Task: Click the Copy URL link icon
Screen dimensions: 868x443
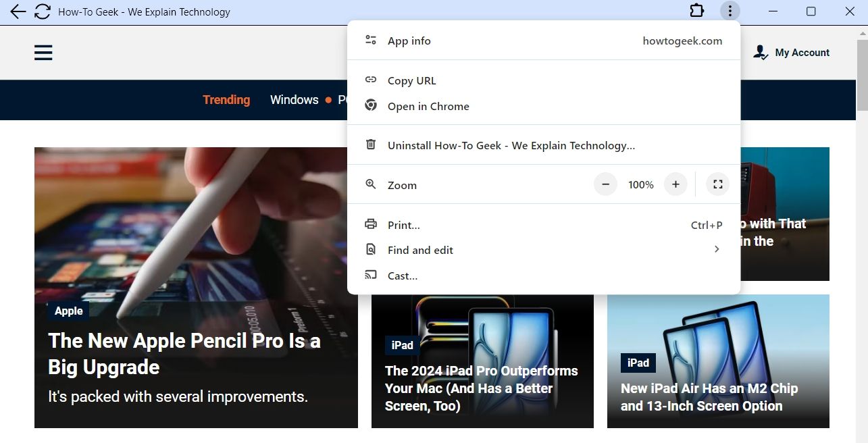Action: (371, 80)
